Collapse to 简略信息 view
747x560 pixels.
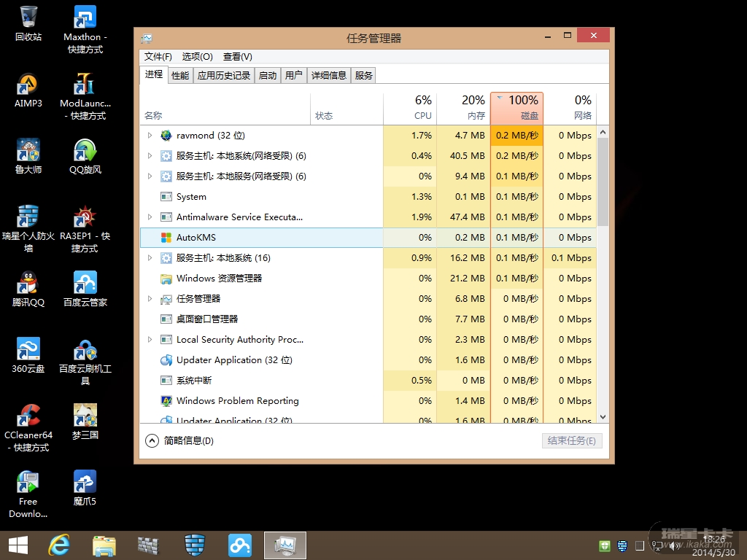coord(179,441)
